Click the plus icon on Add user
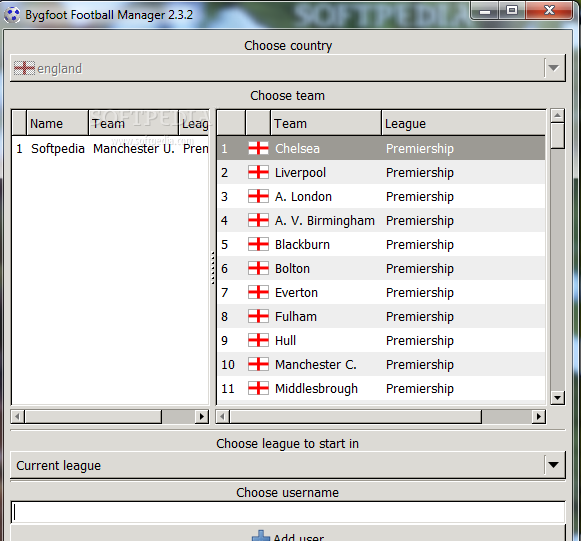The width and height of the screenshot is (581, 541). (261, 536)
